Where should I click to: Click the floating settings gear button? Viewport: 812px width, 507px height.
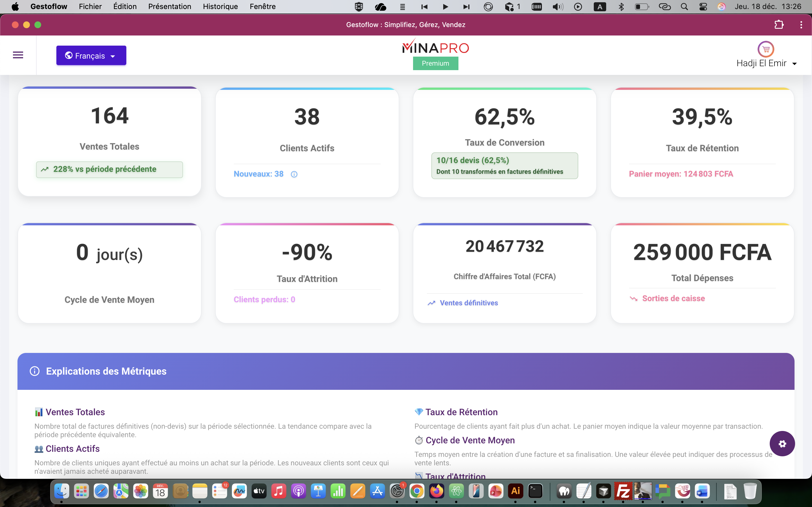(782, 444)
